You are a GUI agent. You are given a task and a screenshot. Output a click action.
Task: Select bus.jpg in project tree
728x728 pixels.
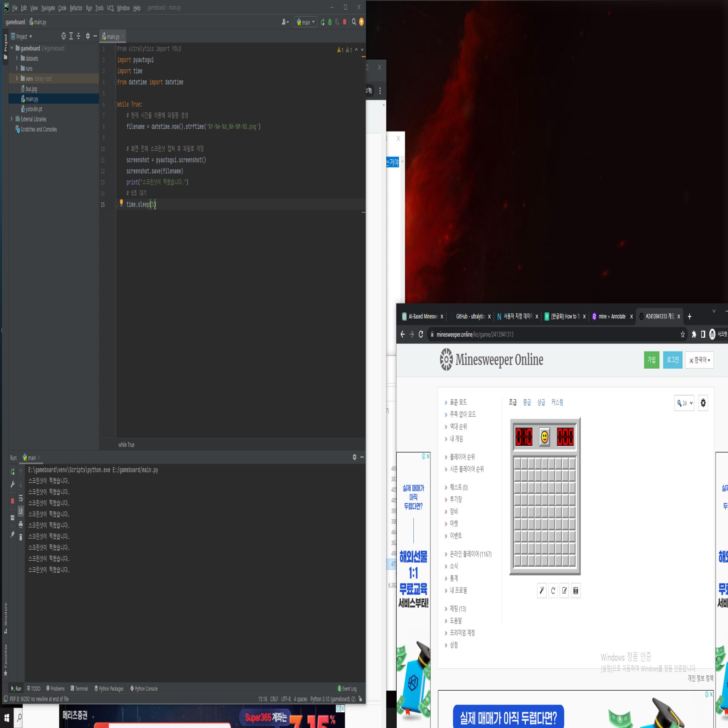29,89
